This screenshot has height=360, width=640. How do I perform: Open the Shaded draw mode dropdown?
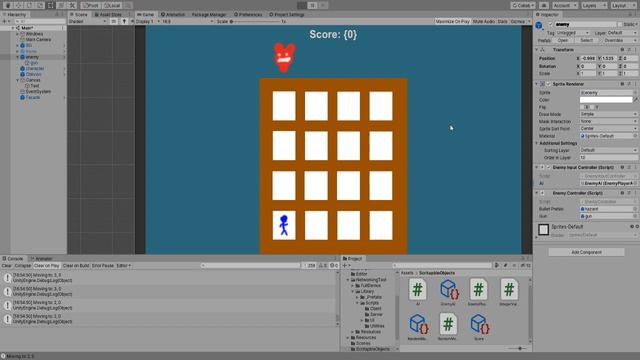pos(87,21)
